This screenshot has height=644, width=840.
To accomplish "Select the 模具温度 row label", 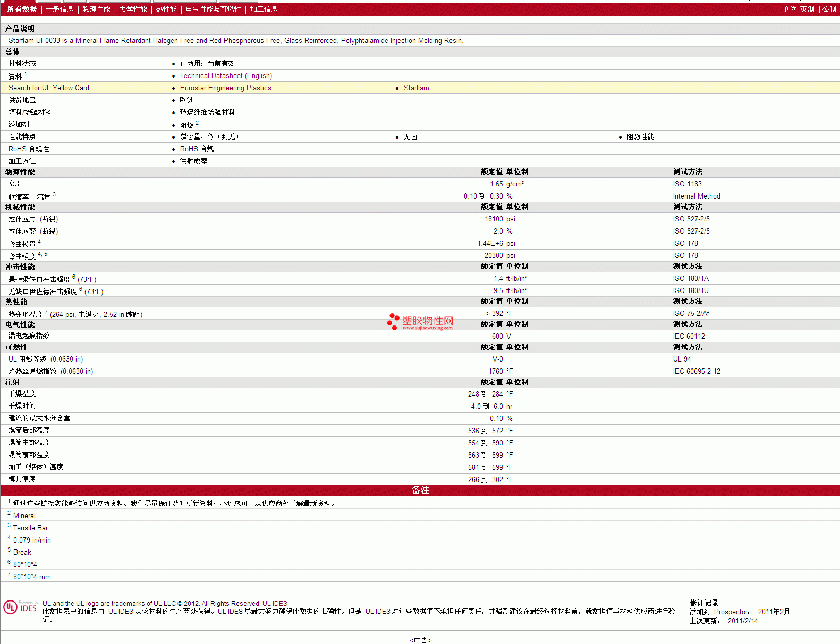I will pyautogui.click(x=22, y=479).
